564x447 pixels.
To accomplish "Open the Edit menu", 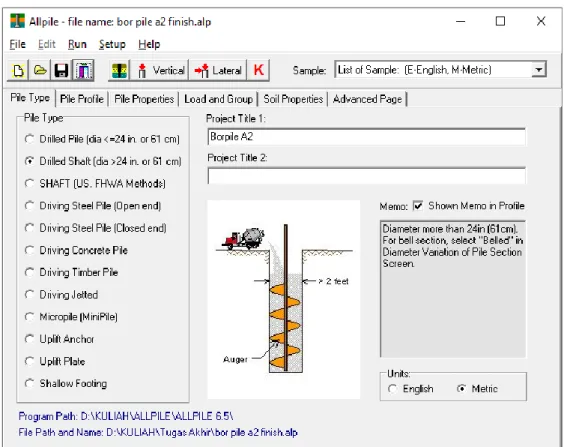I will pyautogui.click(x=47, y=44).
